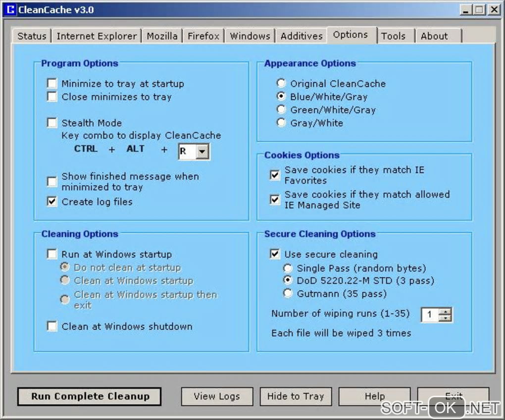The height and width of the screenshot is (420, 505).
Task: Select Clean at Windows startup radio
Action: 65,280
